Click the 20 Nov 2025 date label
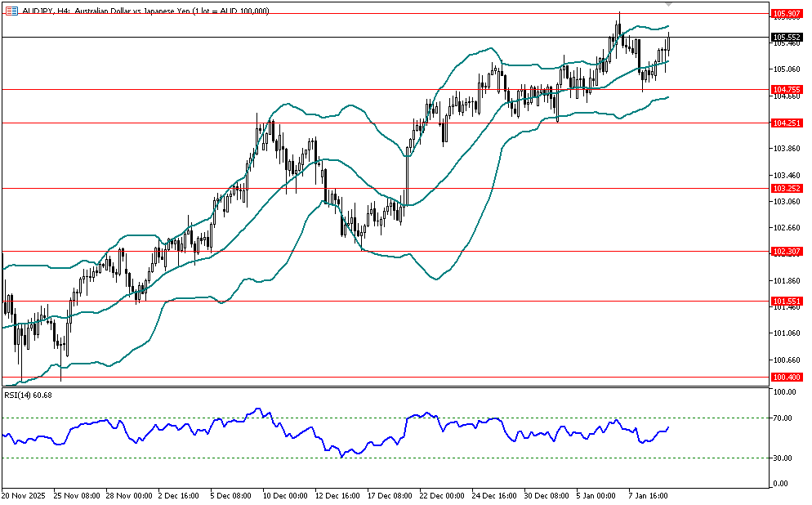This screenshot has width=812, height=505. (x=25, y=495)
